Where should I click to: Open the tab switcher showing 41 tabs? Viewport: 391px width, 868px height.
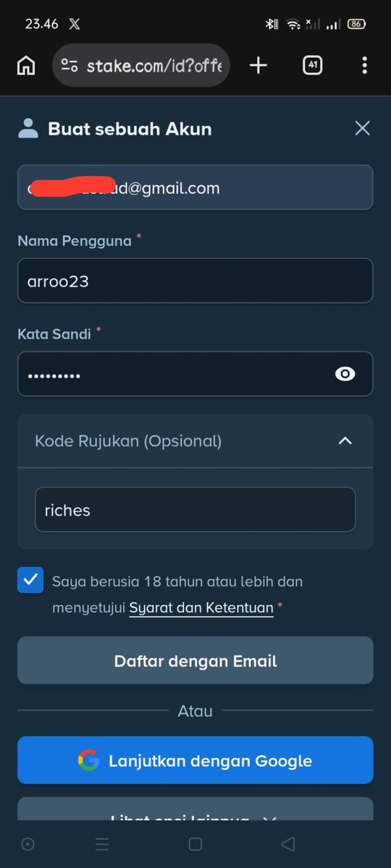point(312,65)
